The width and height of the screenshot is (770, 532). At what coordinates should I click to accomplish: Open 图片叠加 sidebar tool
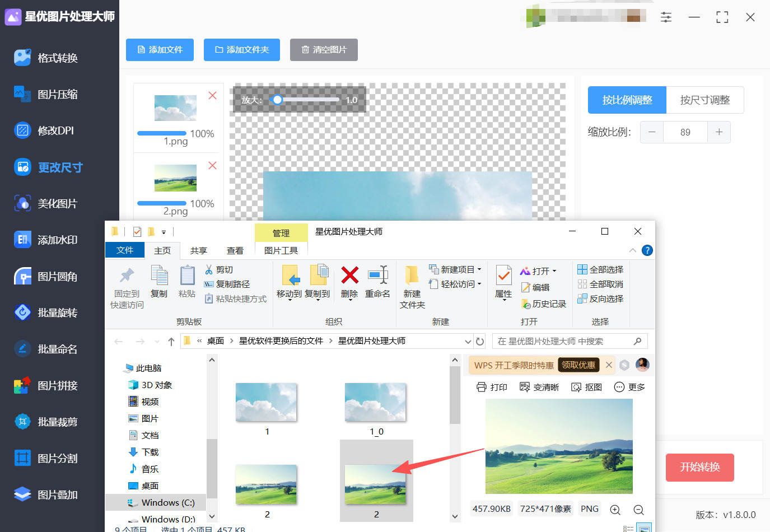point(47,494)
